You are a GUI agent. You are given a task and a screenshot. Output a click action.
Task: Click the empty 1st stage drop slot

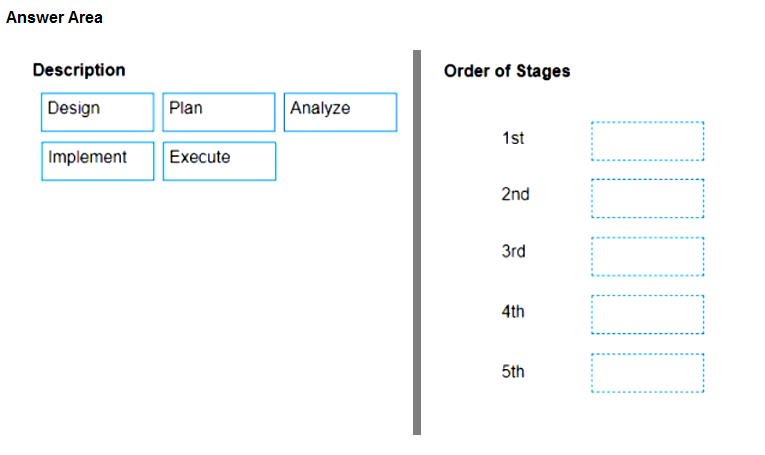[647, 141]
